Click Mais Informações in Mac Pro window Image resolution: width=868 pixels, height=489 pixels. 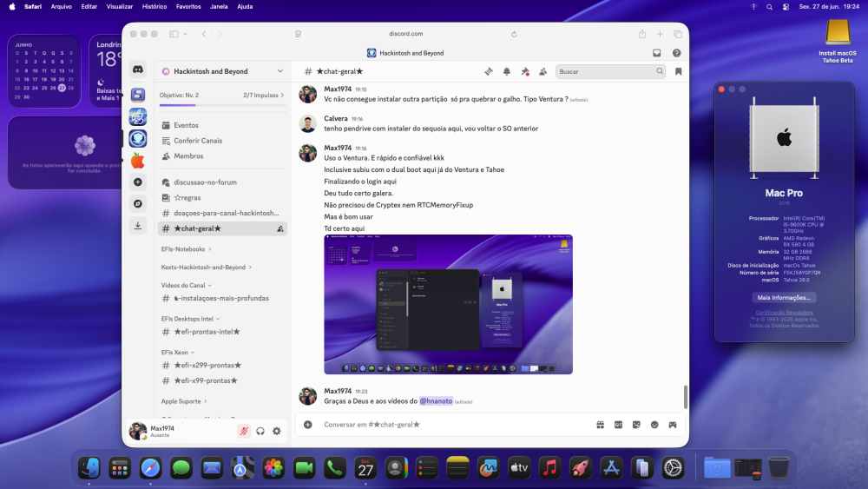(783, 297)
